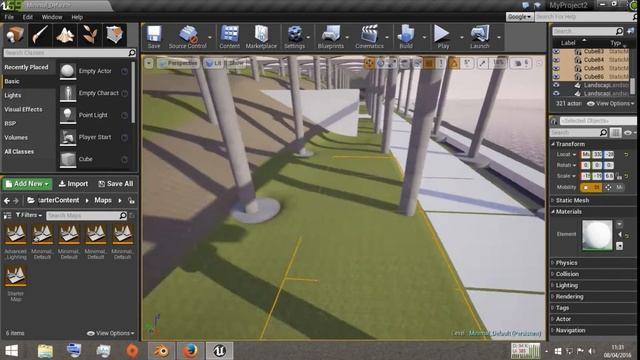Toggle visibility eye for first Landscape actor

click(556, 85)
